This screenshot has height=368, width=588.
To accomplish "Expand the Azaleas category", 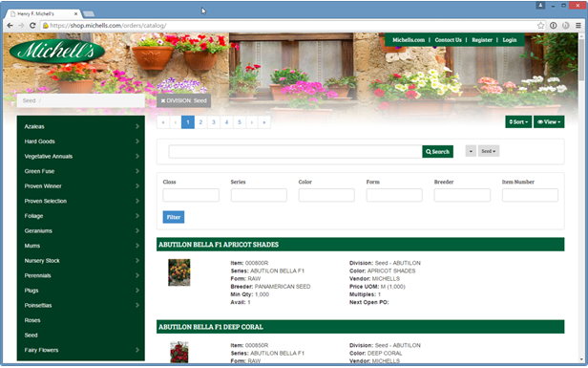I will 80,126.
